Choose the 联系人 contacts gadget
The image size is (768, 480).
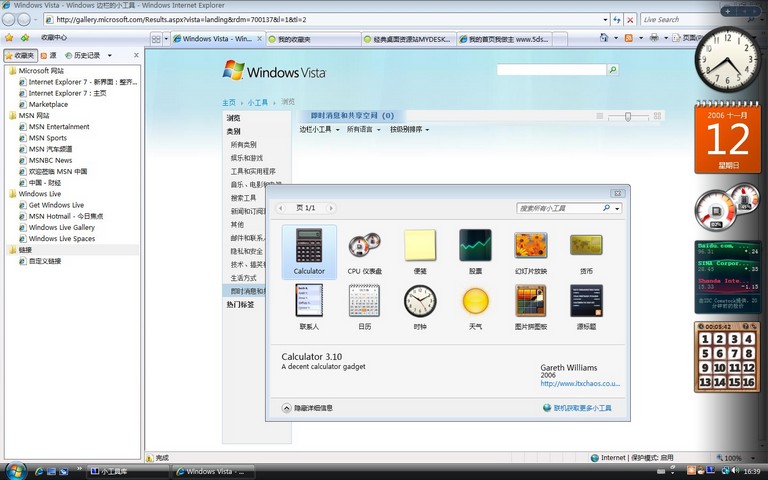(x=309, y=300)
